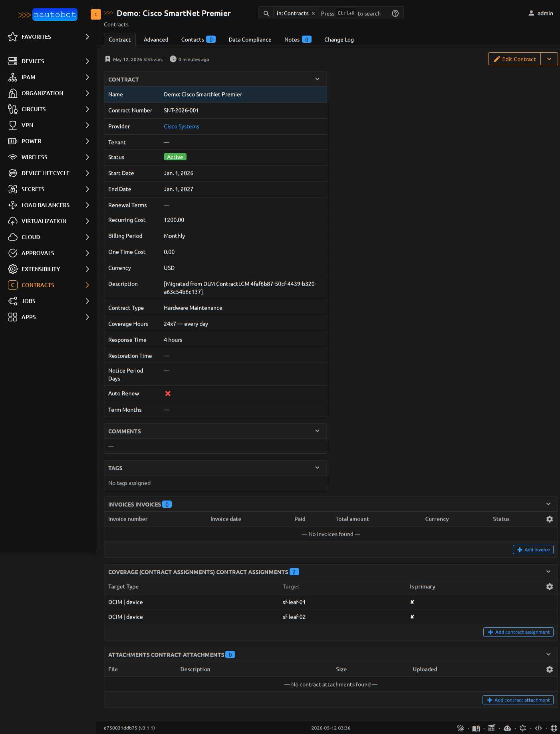Image resolution: width=560 pixels, height=734 pixels.
Task: Click the Jobs icon in sidebar
Action: pos(13,301)
